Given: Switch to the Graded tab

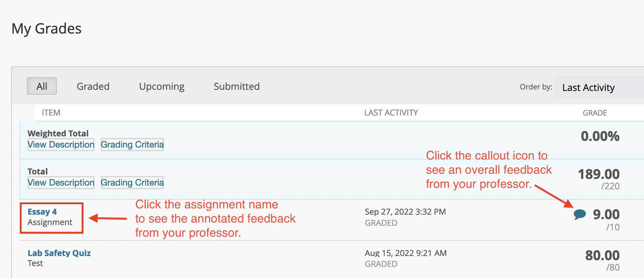Looking at the screenshot, I should [93, 86].
